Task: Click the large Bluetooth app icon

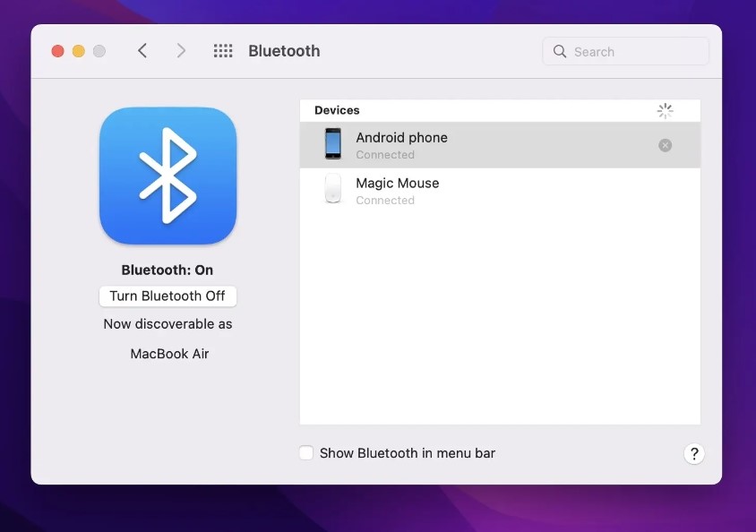Action: (168, 176)
